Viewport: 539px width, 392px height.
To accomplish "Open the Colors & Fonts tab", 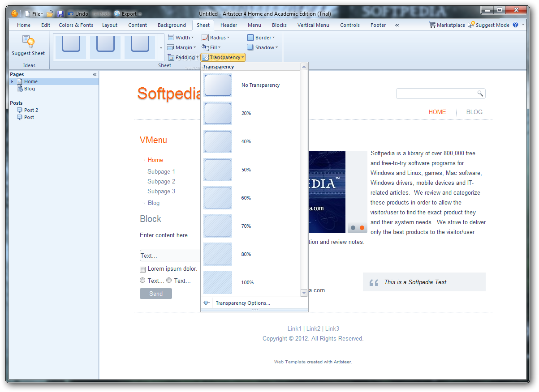I will coord(76,25).
